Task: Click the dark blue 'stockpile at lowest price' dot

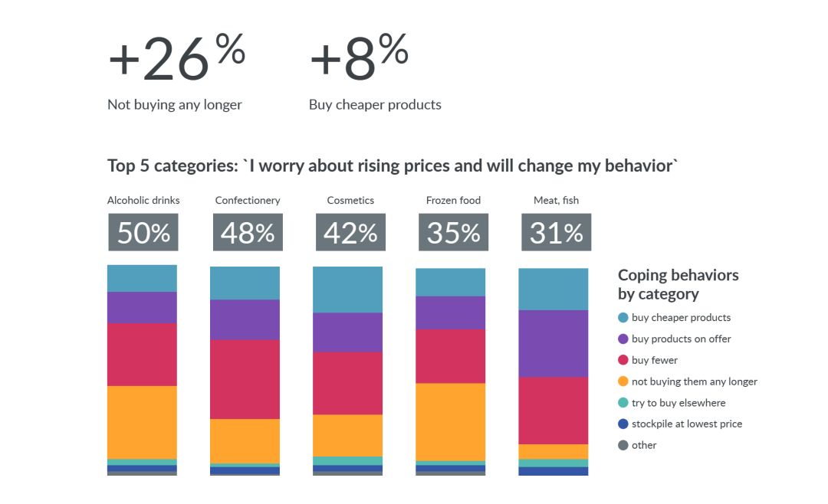Action: 623,424
